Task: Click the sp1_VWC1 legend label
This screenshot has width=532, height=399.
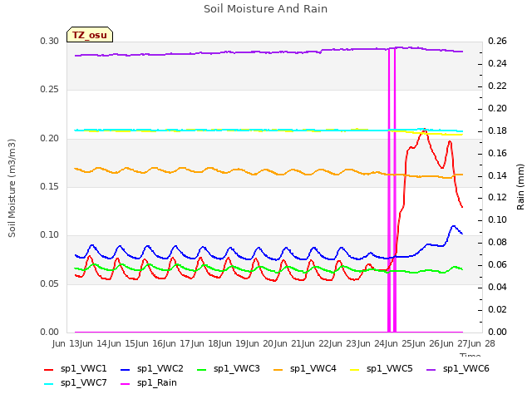Action: point(83,368)
